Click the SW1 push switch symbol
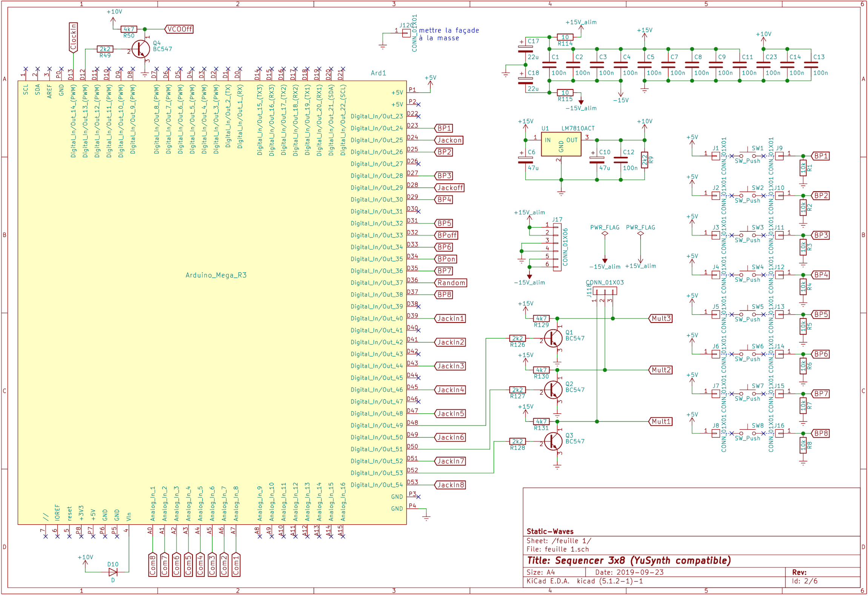Screen dimensions: 868x596 747,155
